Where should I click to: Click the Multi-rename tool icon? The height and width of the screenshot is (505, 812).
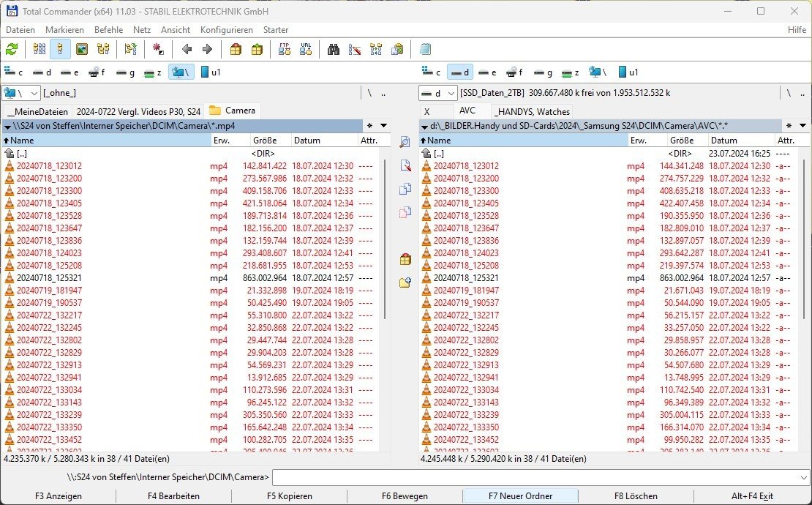(x=355, y=50)
